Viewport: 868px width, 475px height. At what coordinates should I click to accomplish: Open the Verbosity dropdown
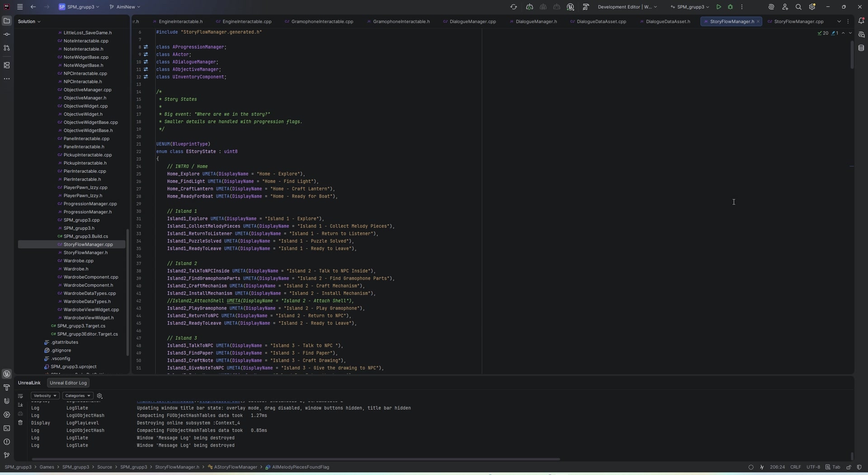click(45, 396)
